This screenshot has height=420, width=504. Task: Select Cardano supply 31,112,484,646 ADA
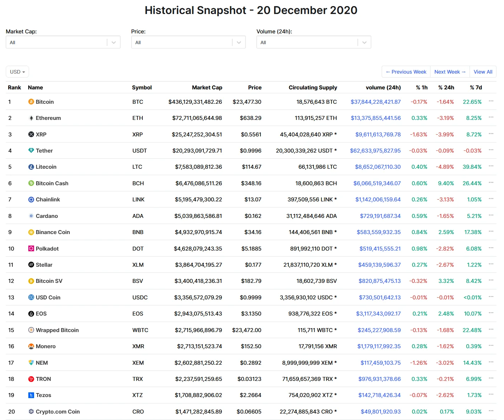point(312,216)
